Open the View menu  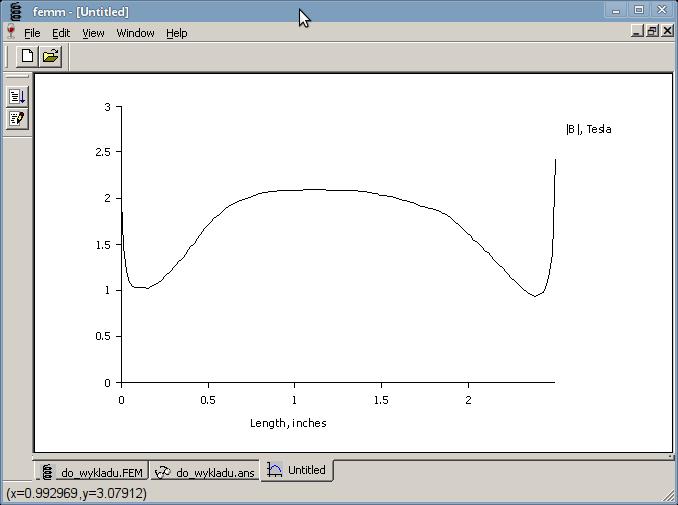pos(93,33)
